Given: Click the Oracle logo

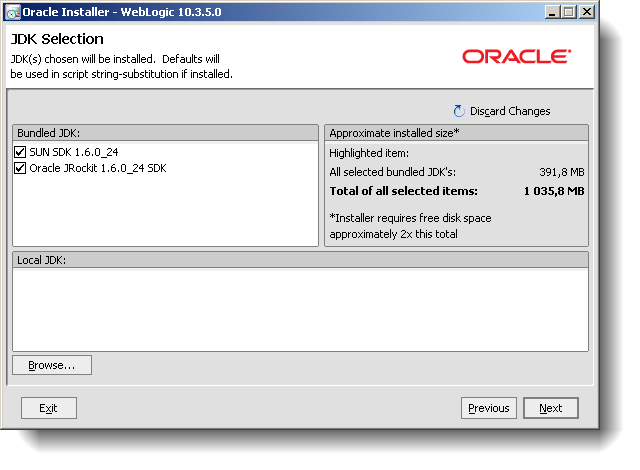Looking at the screenshot, I should (516, 56).
